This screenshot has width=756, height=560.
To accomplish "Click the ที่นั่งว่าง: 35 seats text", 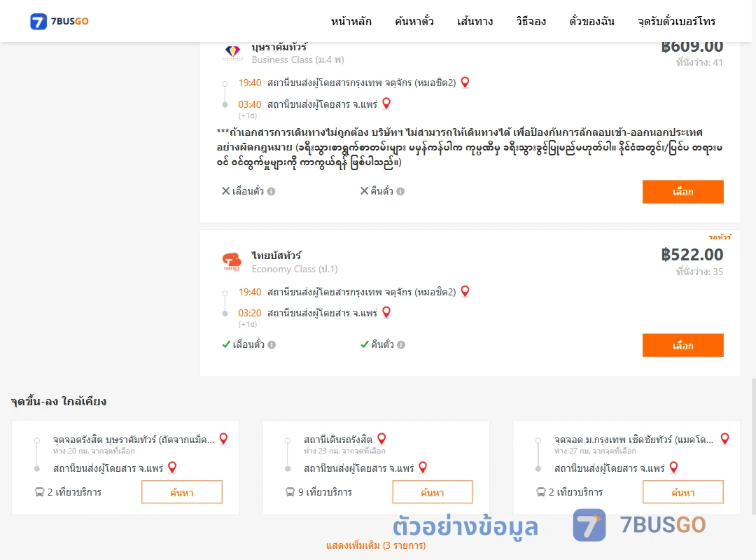I will [x=699, y=272].
